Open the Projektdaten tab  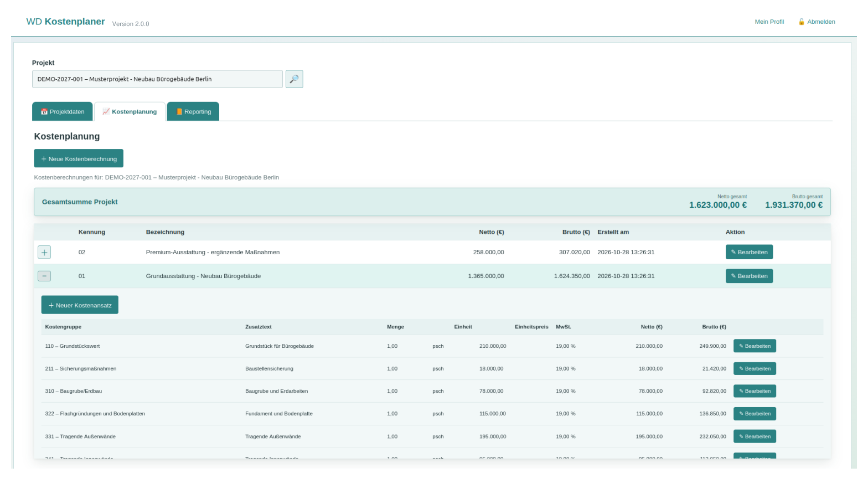pyautogui.click(x=62, y=111)
